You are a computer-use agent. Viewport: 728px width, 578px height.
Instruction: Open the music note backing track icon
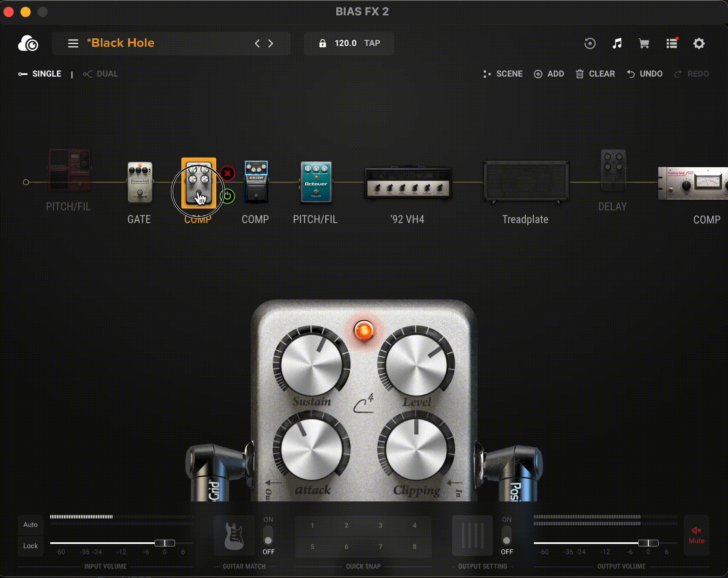(x=617, y=43)
